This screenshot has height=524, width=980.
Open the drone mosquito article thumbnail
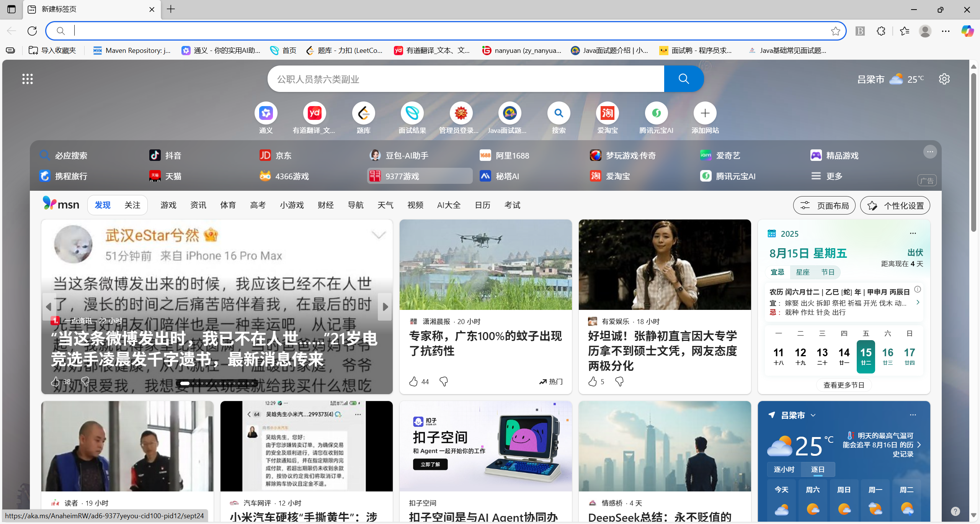coord(485,265)
